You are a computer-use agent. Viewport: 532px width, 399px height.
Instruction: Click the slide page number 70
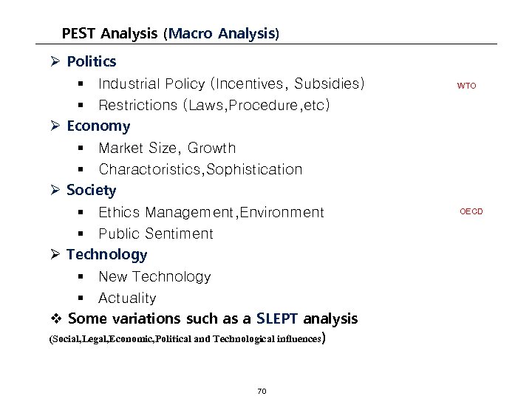tap(262, 391)
